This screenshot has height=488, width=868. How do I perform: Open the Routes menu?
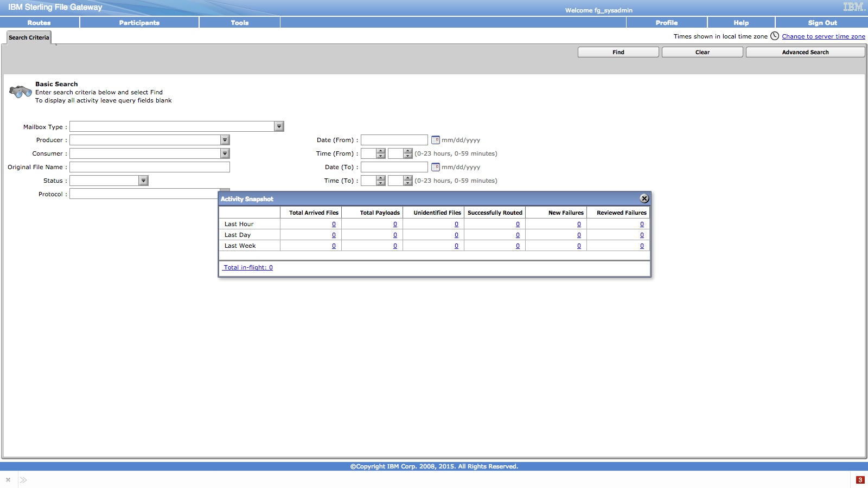(39, 23)
